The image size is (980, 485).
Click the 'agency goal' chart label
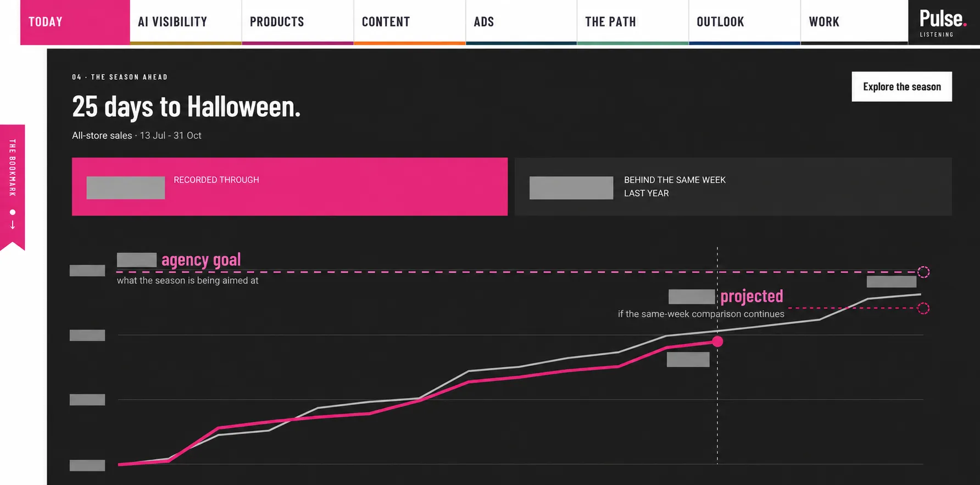[x=201, y=260]
